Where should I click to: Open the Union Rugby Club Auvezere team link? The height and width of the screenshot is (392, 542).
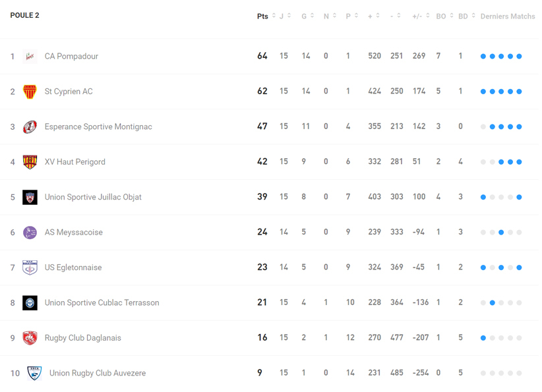coord(98,374)
